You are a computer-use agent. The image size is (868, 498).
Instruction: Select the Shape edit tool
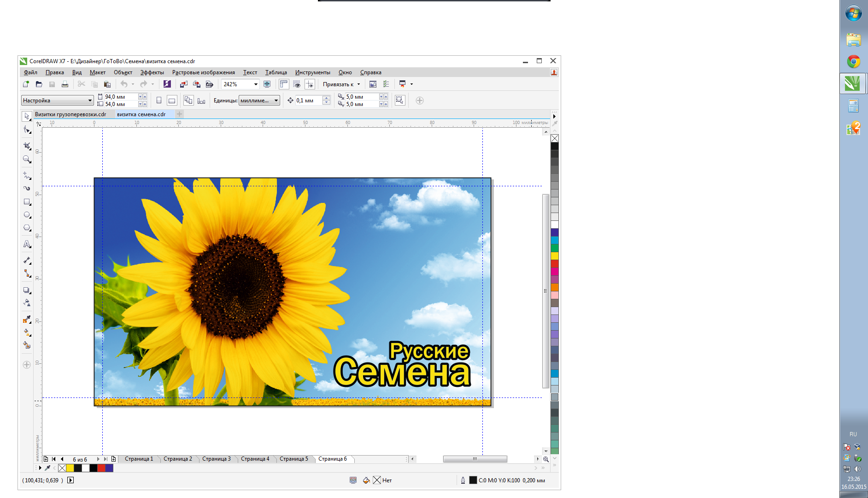click(x=27, y=130)
